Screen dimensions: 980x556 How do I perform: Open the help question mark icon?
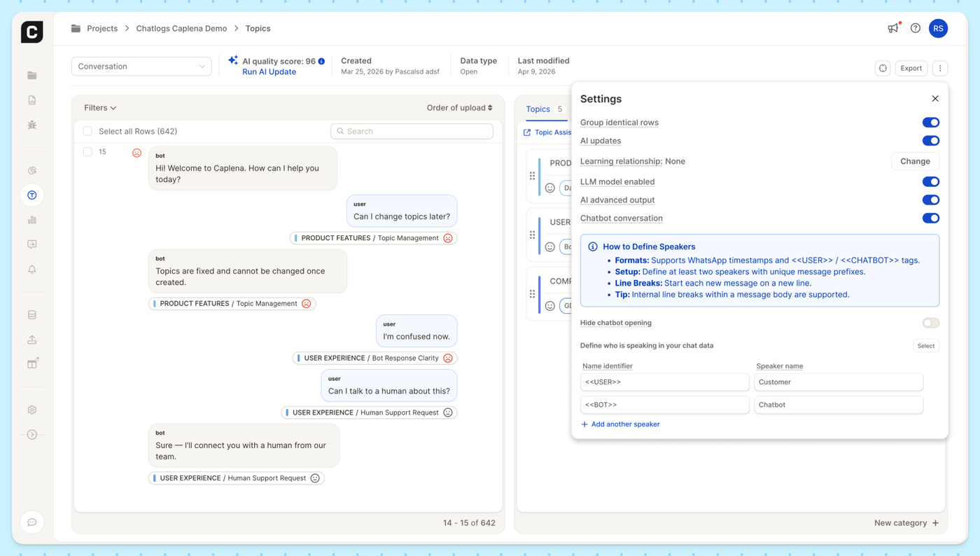tap(916, 28)
